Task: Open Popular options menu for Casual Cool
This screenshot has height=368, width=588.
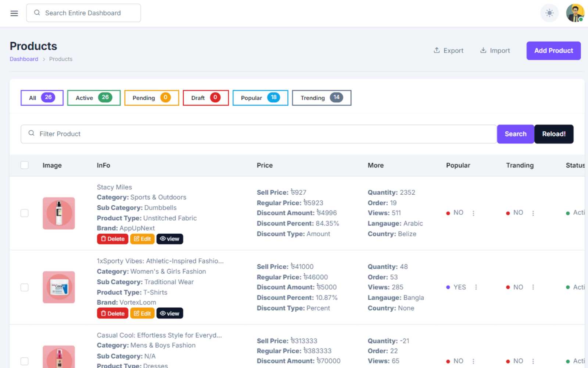Action: (x=473, y=361)
